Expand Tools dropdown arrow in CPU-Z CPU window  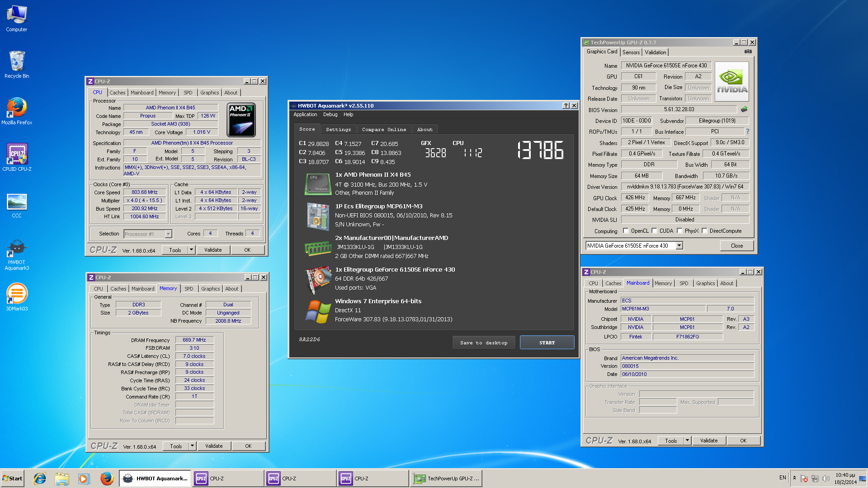point(191,250)
